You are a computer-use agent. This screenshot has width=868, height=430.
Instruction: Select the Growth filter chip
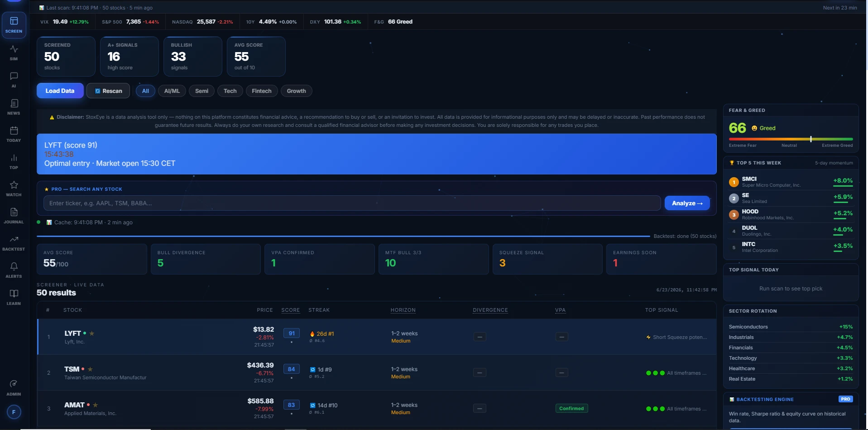point(297,91)
